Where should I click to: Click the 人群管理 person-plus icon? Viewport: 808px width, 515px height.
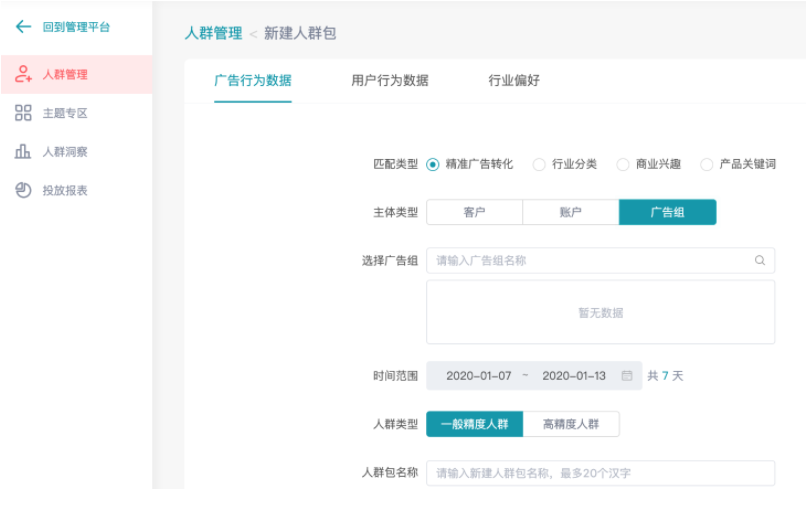pyautogui.click(x=23, y=74)
